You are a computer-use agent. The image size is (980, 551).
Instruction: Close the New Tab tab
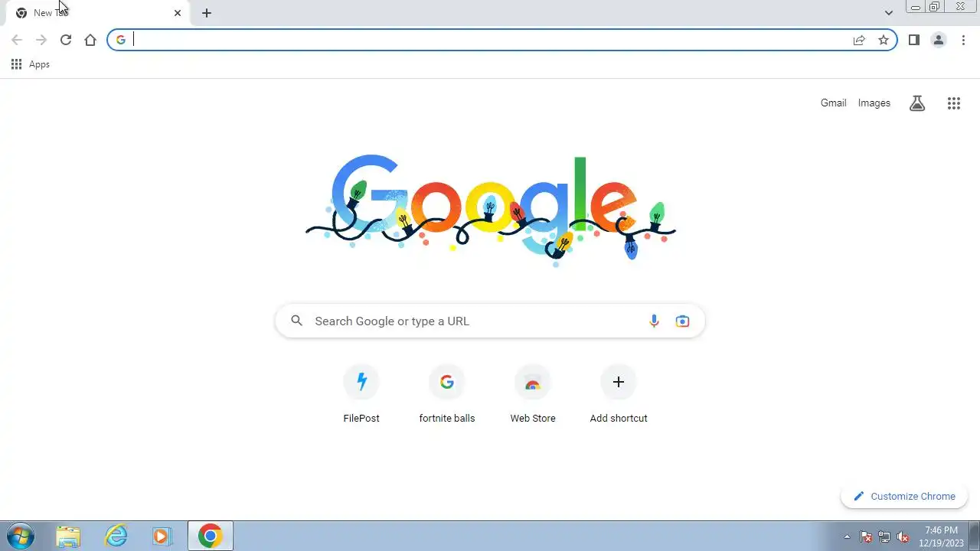pos(178,13)
